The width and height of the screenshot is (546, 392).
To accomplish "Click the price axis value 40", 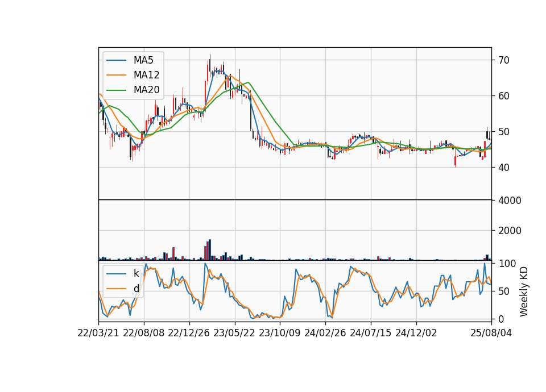I will [503, 167].
